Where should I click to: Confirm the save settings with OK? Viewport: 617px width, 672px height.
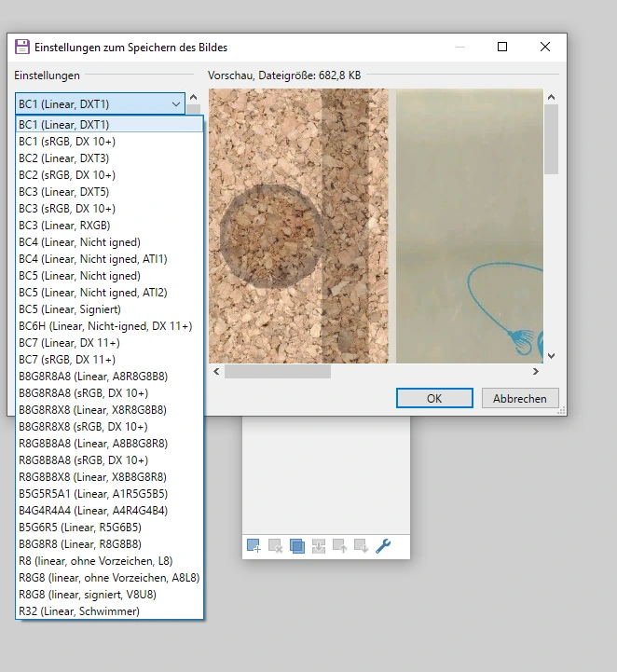[x=433, y=398]
